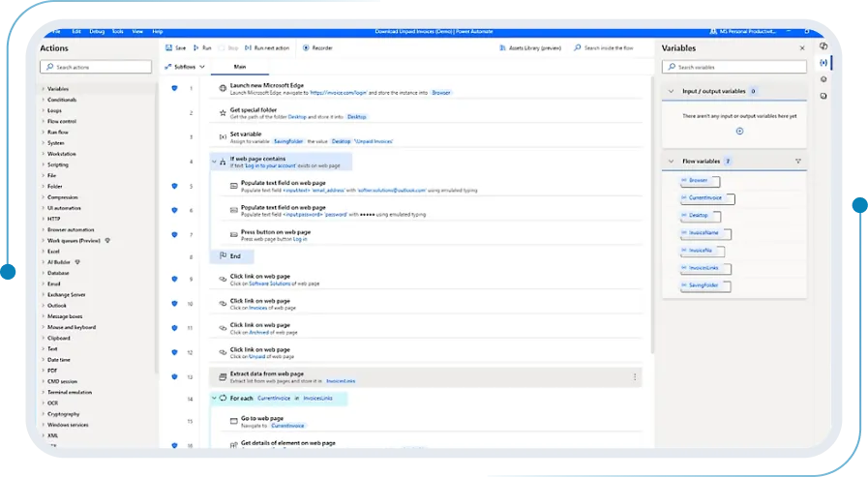The width and height of the screenshot is (868, 477).
Task: Open more options on Extract data action
Action: tap(635, 377)
